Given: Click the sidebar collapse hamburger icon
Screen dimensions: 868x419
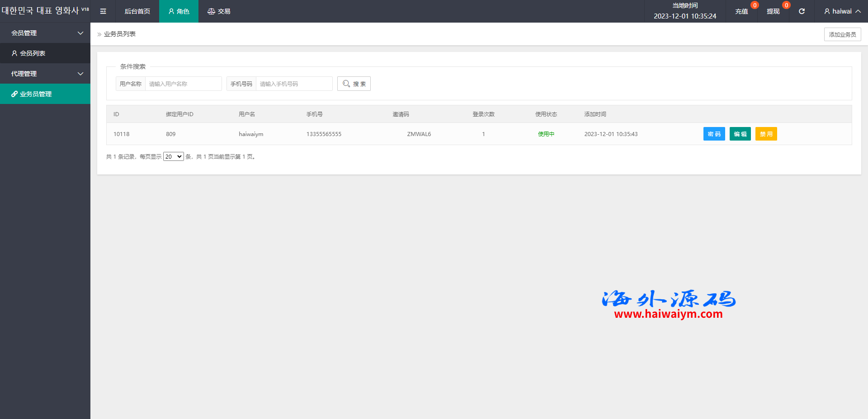Looking at the screenshot, I should (103, 11).
